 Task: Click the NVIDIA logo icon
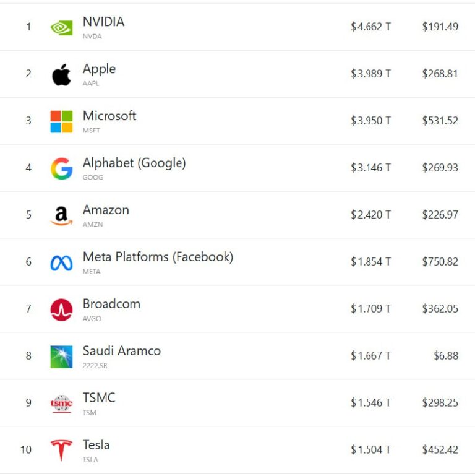(x=61, y=27)
